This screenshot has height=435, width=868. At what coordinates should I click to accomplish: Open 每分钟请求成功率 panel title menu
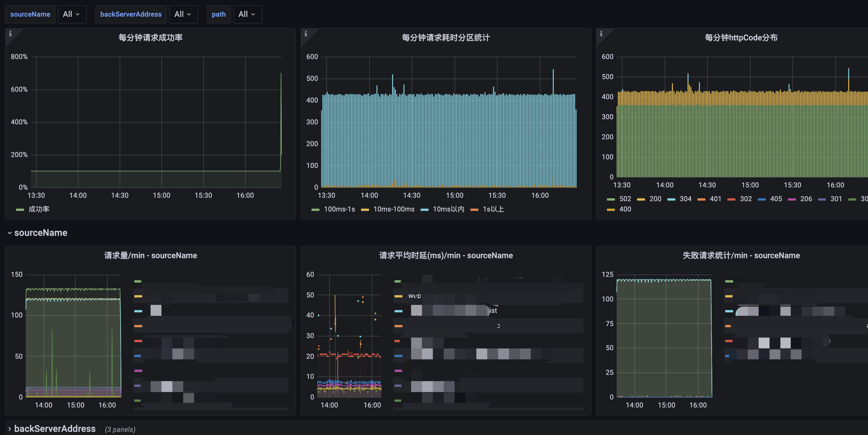point(150,38)
